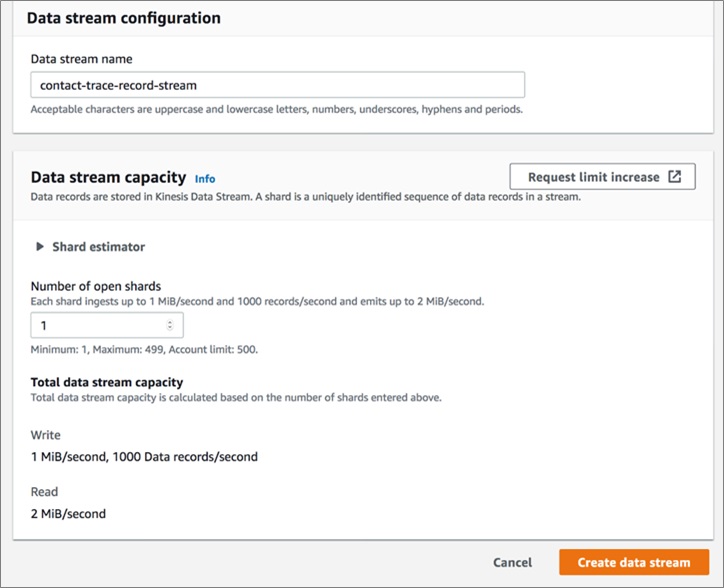The image size is (724, 588).
Task: Click the Request limit increase button
Action: (x=602, y=176)
